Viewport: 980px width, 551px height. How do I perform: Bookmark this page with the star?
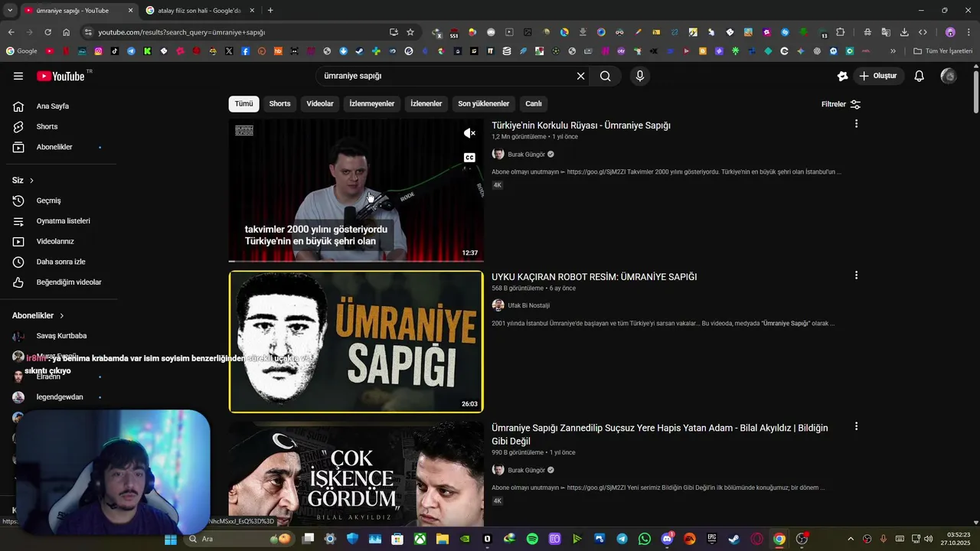point(410,32)
